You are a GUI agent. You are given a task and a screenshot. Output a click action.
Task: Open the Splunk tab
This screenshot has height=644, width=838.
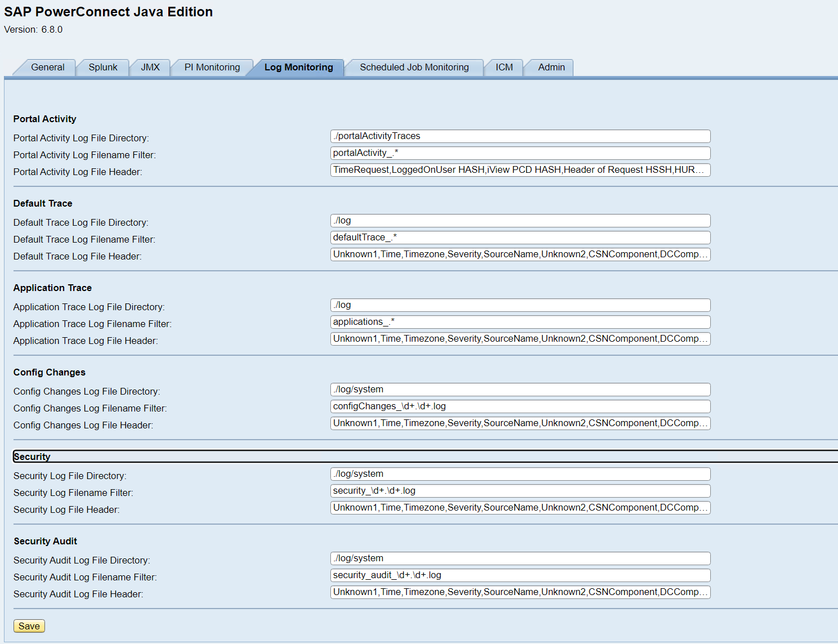pos(103,68)
